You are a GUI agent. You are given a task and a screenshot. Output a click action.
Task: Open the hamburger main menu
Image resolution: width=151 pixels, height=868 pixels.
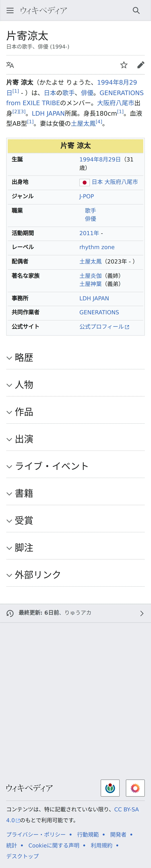click(10, 10)
